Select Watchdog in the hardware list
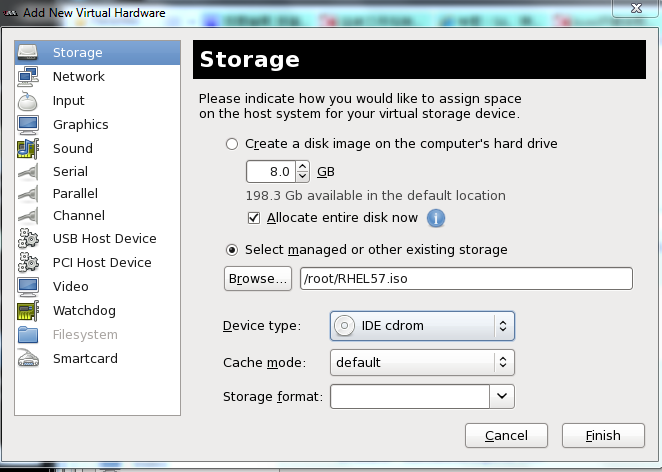This screenshot has height=472, width=662. point(98,310)
